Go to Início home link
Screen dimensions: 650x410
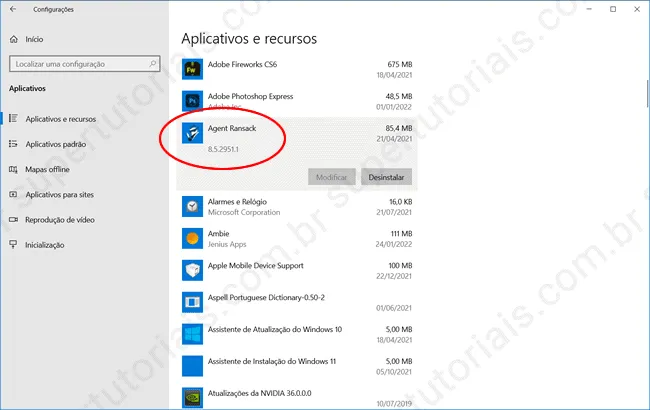pyautogui.click(x=34, y=39)
